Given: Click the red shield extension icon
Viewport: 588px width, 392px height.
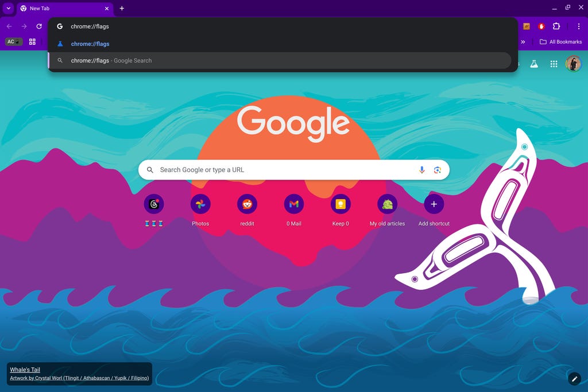Looking at the screenshot, I should coord(541,26).
